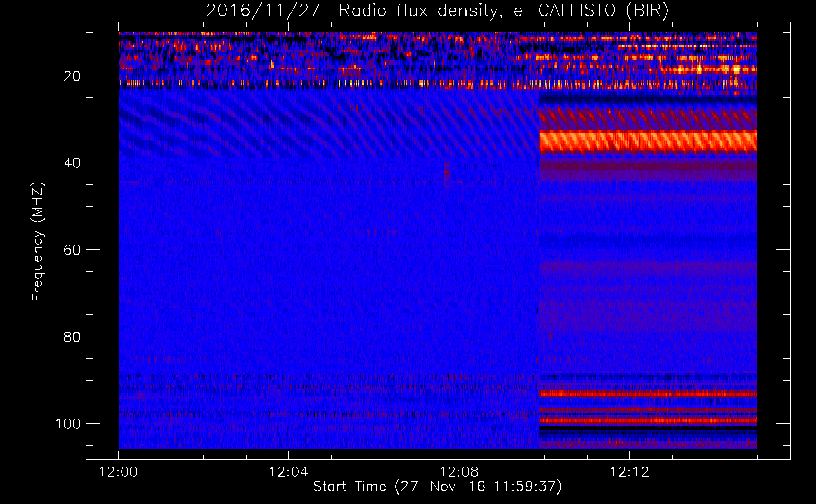
Task: Click the "12:08" time axis label
Action: click(459, 472)
